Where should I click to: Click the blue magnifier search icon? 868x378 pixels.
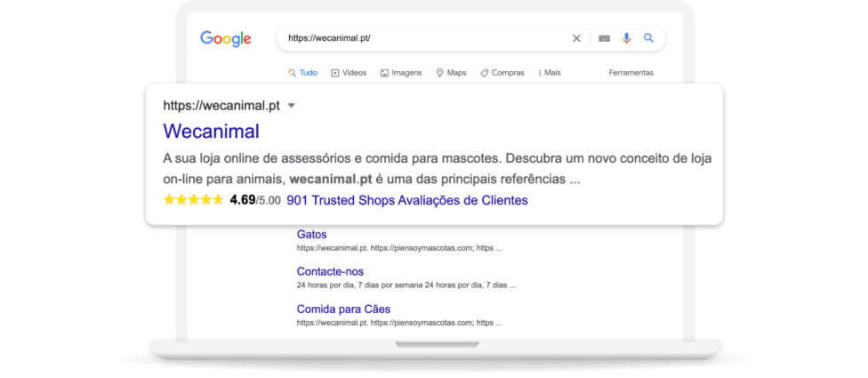pyautogui.click(x=649, y=38)
